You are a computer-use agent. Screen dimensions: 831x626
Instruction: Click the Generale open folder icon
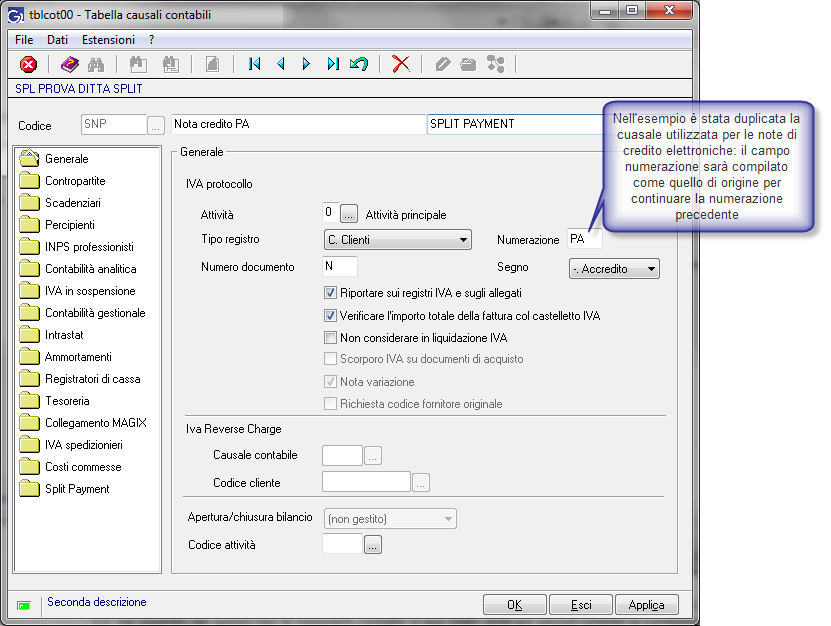pos(30,158)
